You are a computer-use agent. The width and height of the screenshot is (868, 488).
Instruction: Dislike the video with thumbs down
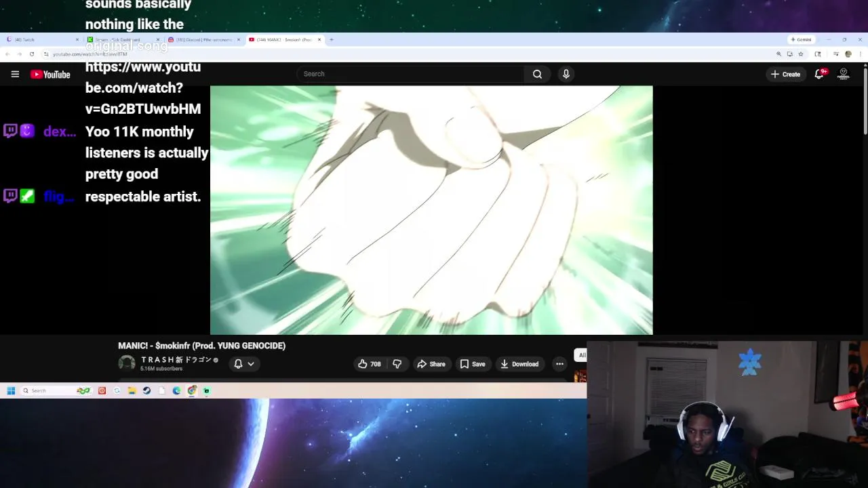(x=397, y=364)
